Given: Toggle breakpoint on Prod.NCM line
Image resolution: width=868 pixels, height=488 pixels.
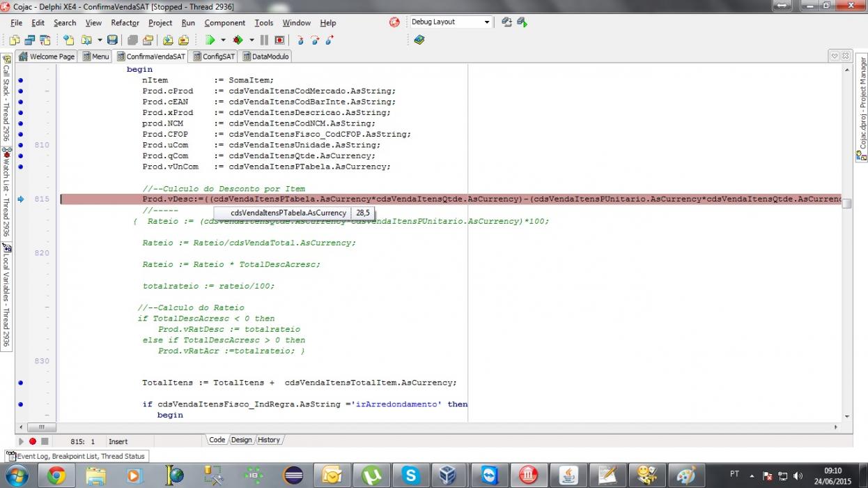Looking at the screenshot, I should [21, 123].
